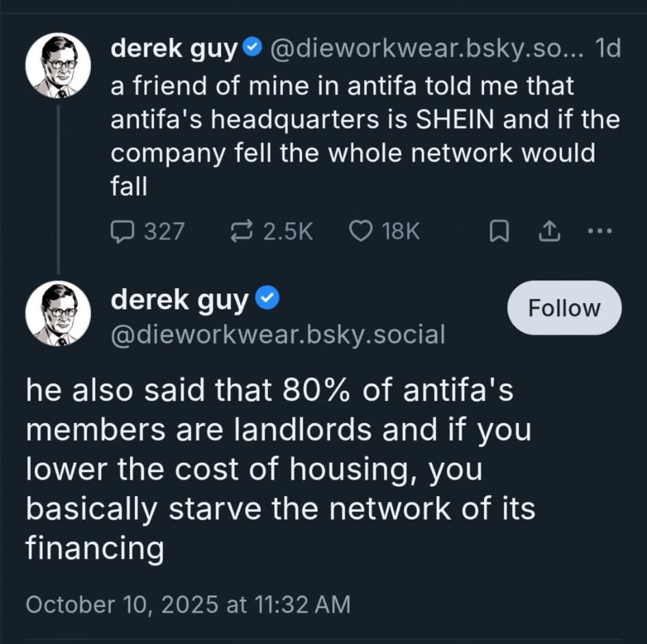Open the derek guy name on the top post
Image resolution: width=647 pixels, height=644 pixels.
[173, 49]
